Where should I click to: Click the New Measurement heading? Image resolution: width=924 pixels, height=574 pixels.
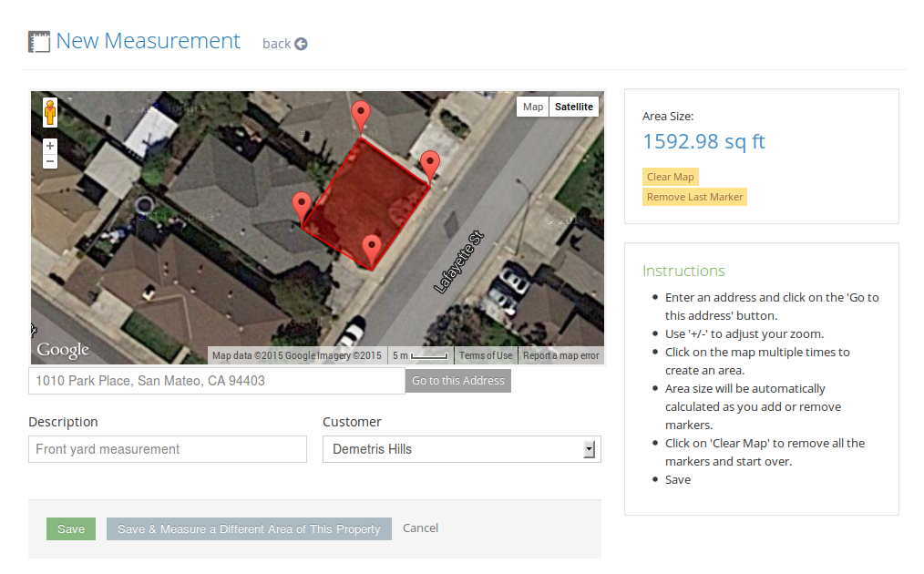coord(148,41)
